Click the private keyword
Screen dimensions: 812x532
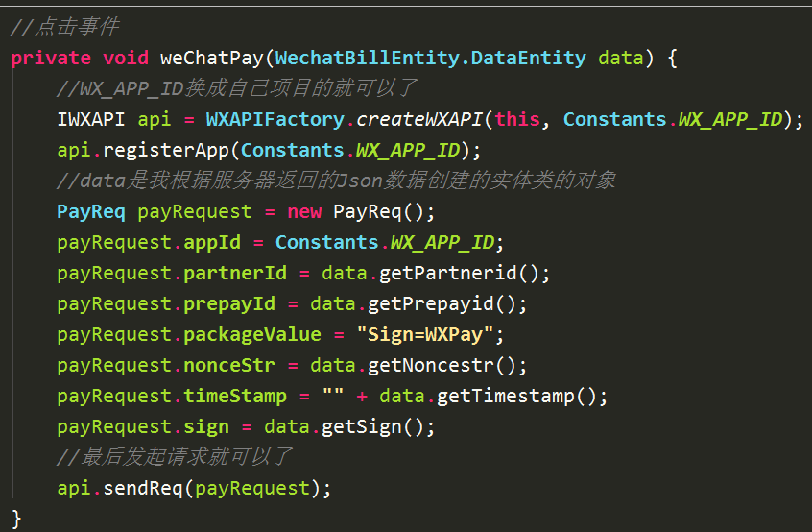51,58
